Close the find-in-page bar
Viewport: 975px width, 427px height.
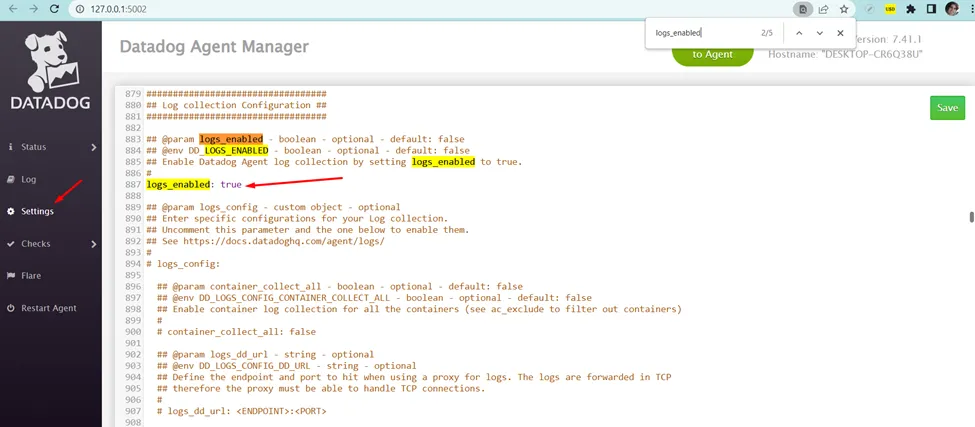pyautogui.click(x=840, y=33)
